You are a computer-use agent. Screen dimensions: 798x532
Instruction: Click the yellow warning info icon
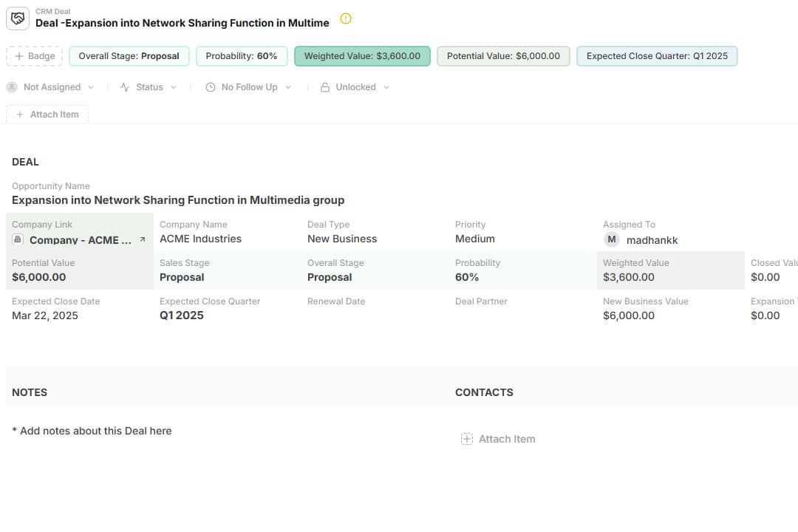pyautogui.click(x=346, y=18)
